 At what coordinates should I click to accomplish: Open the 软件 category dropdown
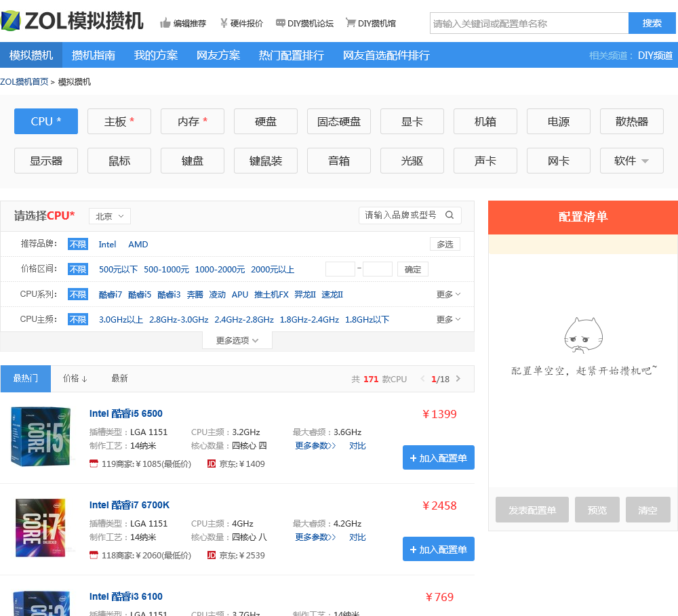point(632,161)
